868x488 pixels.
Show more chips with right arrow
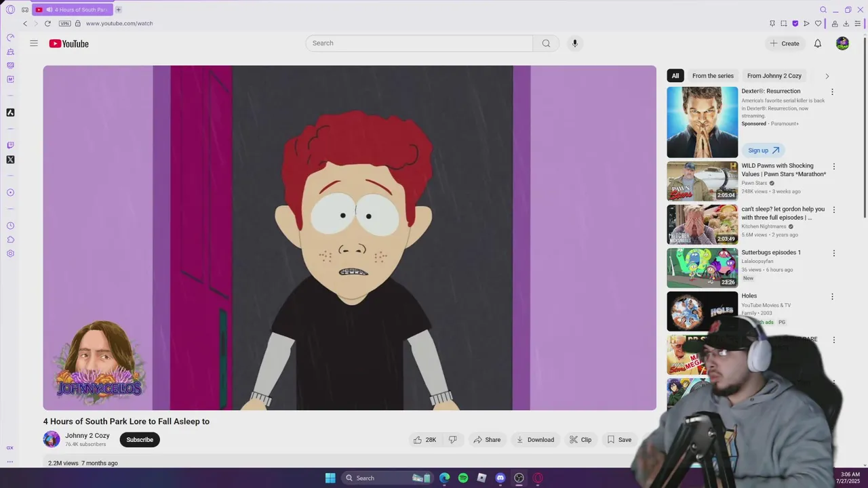click(827, 76)
